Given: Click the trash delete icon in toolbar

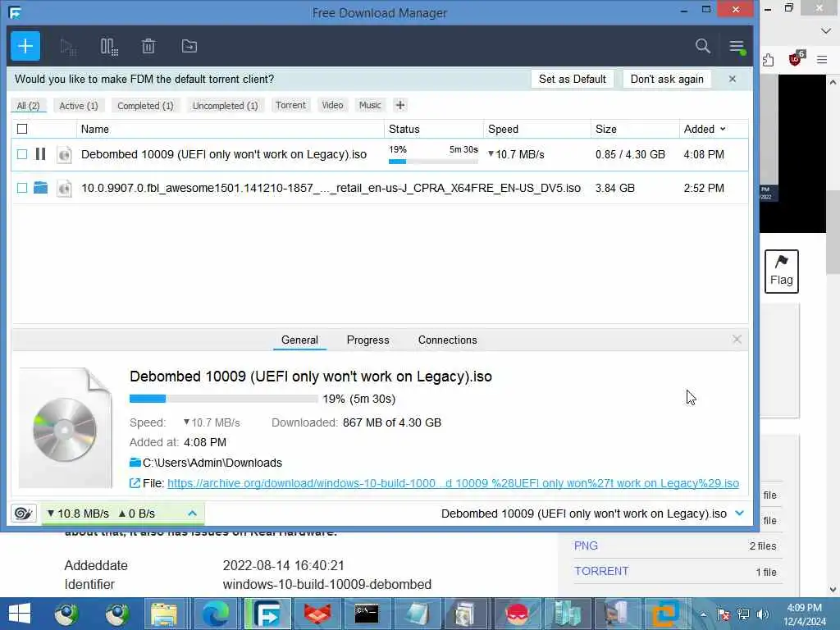Looking at the screenshot, I should click(x=148, y=47).
